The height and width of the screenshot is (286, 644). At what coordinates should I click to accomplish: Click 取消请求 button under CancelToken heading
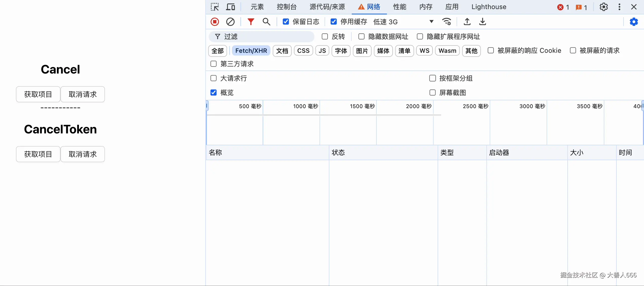(83, 154)
